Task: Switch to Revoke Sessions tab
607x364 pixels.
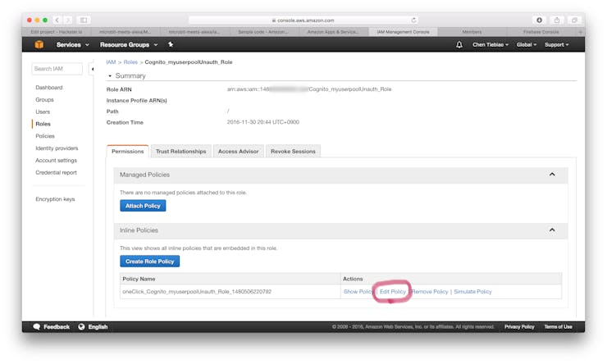Action: (x=293, y=151)
